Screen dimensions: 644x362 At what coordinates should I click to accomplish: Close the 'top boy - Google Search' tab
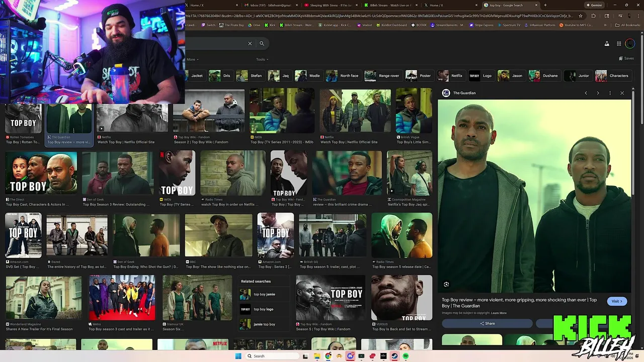pyautogui.click(x=536, y=5)
